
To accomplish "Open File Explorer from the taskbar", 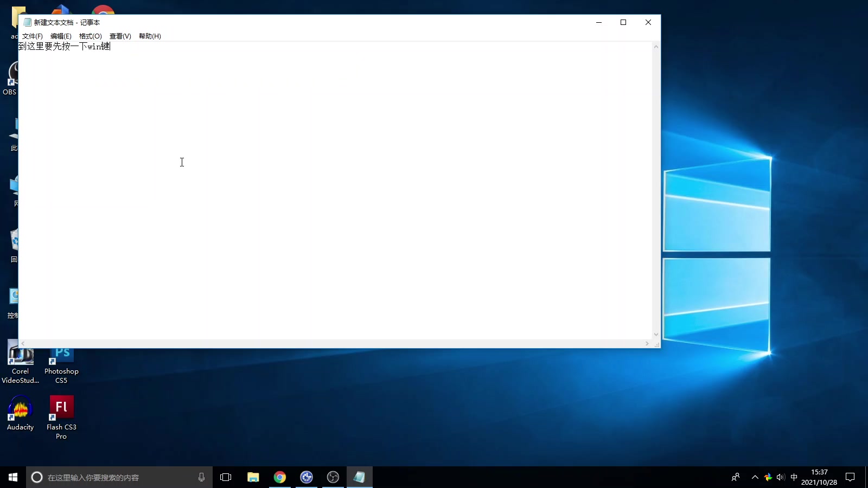I will tap(253, 477).
